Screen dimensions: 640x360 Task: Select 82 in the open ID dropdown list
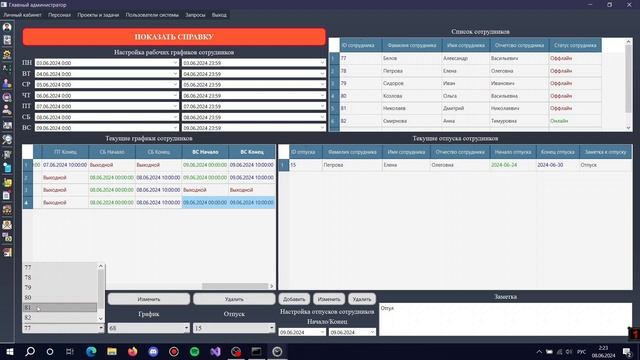60,317
